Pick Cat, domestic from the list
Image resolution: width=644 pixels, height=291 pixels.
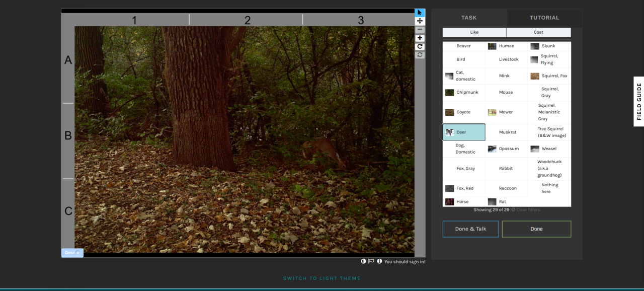point(464,76)
